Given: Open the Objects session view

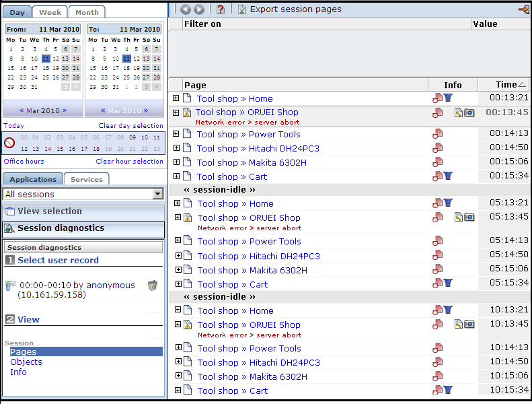Looking at the screenshot, I should (x=26, y=362).
